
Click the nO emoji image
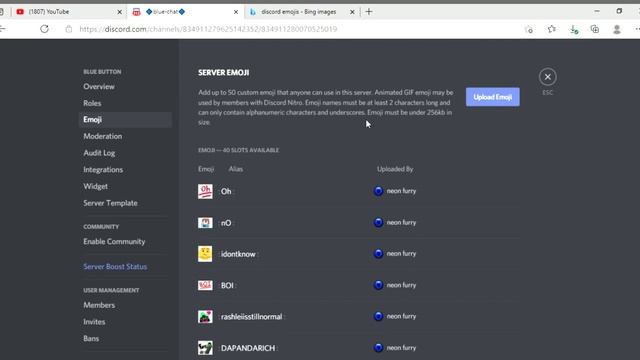(x=205, y=222)
